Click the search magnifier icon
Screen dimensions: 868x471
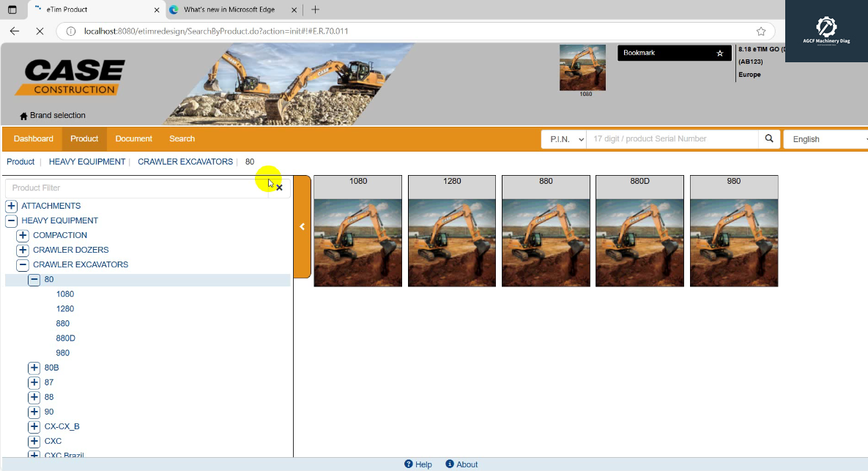(769, 138)
